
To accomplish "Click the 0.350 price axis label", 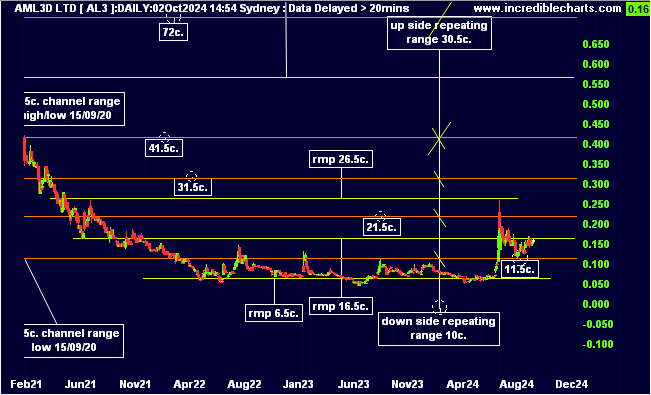I will pos(596,164).
